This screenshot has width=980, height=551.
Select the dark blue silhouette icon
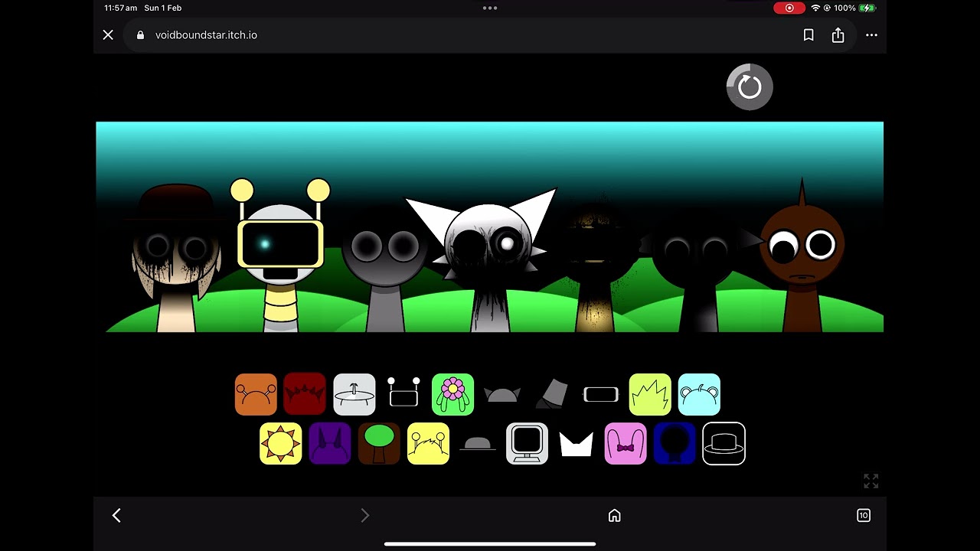(x=675, y=444)
